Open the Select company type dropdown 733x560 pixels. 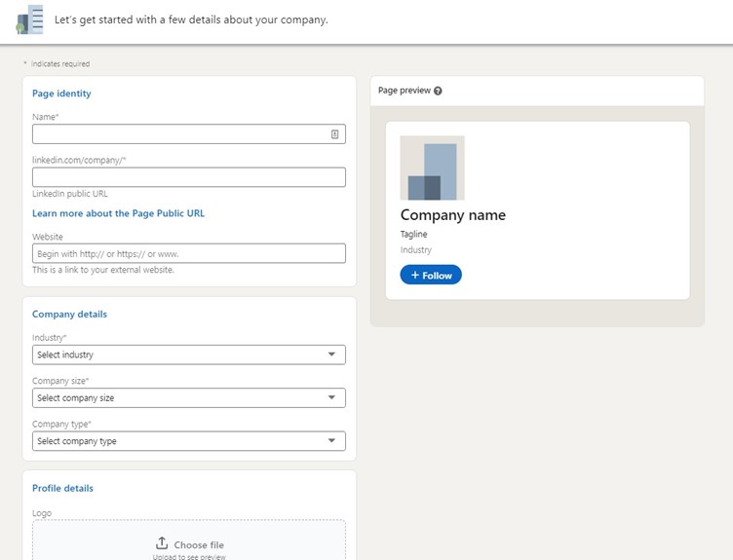point(189,441)
